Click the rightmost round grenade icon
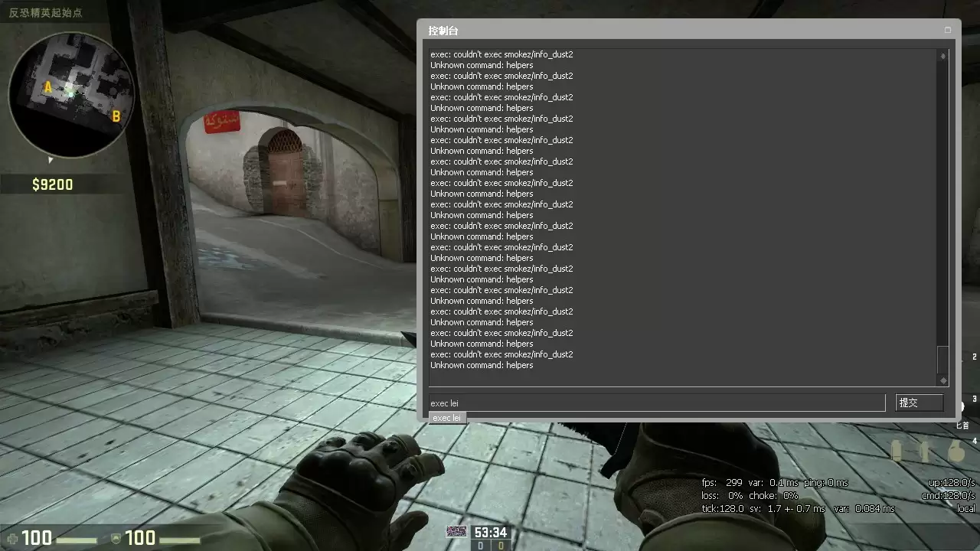The height and width of the screenshot is (551, 980). [x=955, y=452]
